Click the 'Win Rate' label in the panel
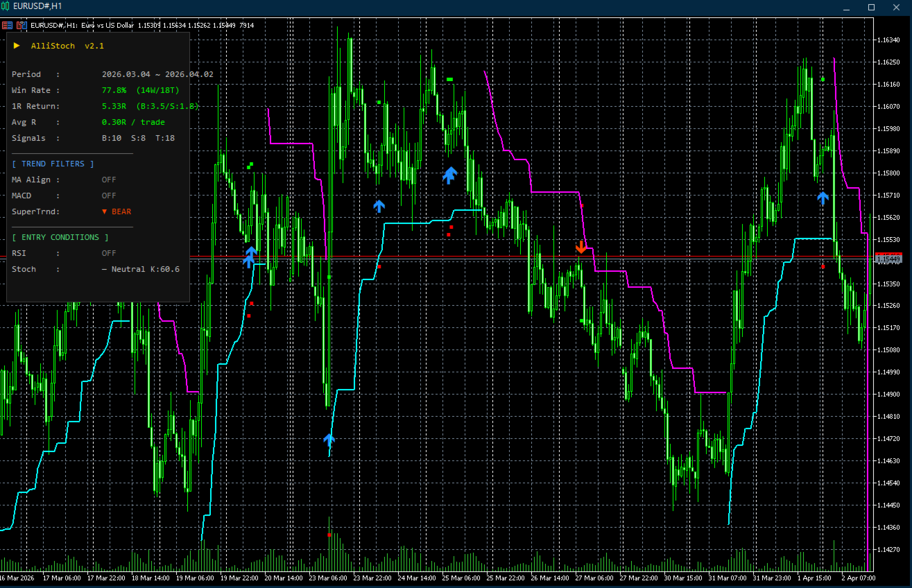This screenshot has width=912, height=588. [x=31, y=90]
